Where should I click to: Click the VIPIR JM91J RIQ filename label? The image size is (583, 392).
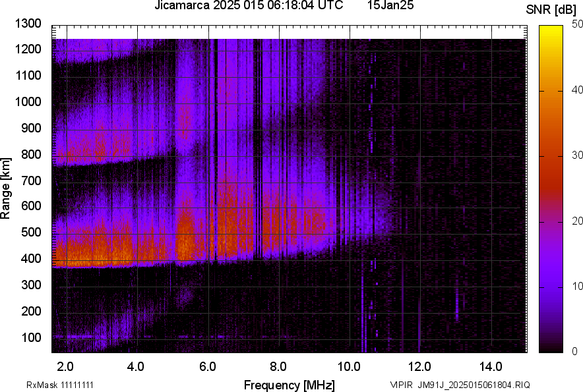pos(460,385)
